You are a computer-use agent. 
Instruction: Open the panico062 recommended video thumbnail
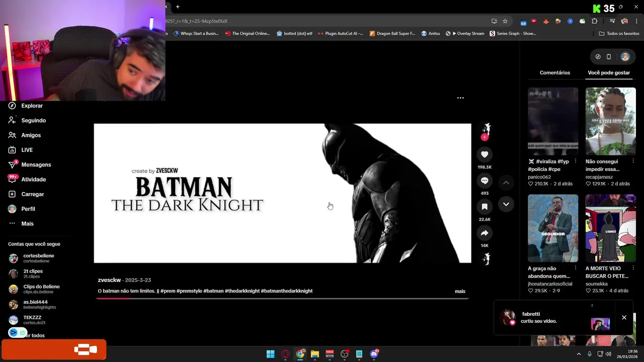(x=553, y=121)
